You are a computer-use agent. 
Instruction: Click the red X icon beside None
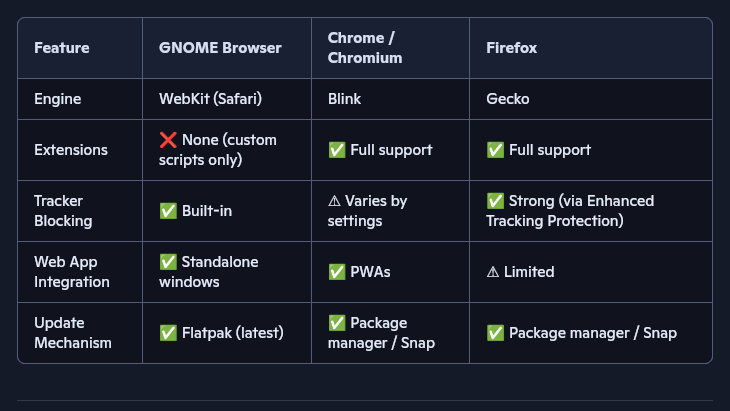coord(168,140)
